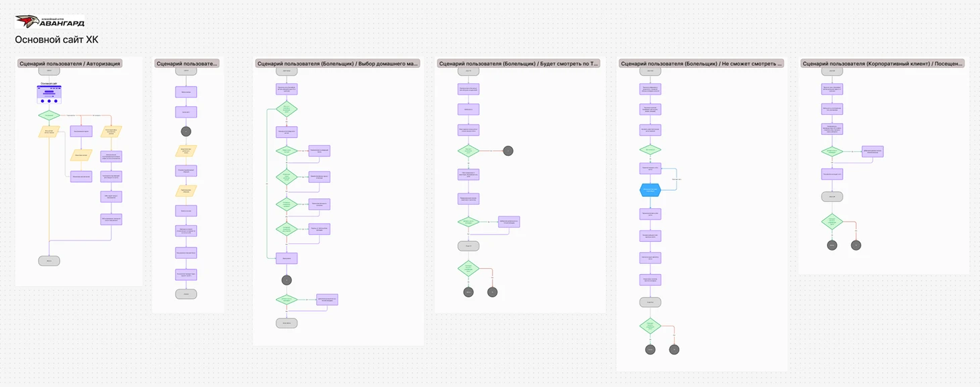The image size is (980, 387).
Task: Click the Авангард hockey club logo
Action: 50,21
